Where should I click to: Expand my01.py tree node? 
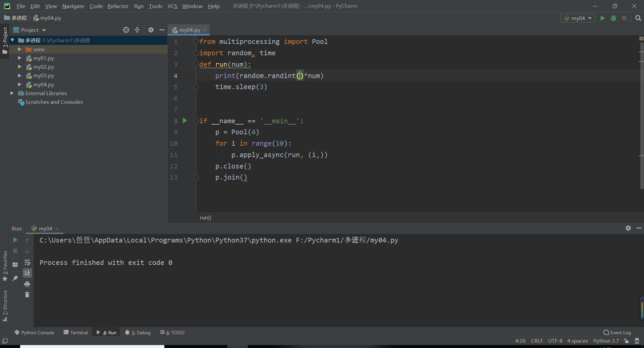coord(19,58)
